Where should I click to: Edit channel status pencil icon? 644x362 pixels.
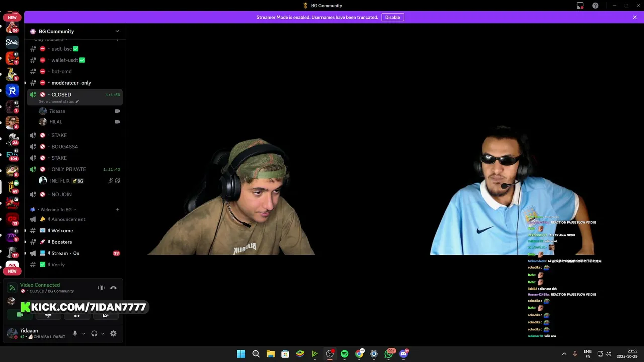pos(77,101)
